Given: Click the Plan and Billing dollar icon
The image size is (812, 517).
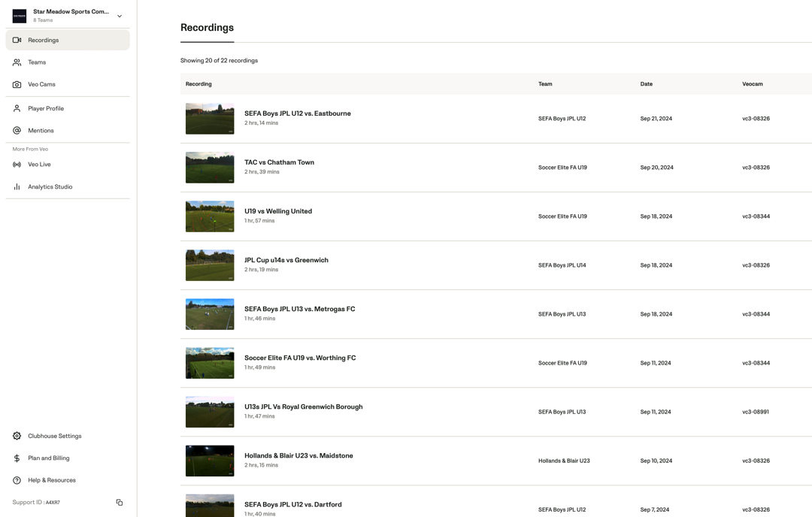Looking at the screenshot, I should click(x=17, y=458).
